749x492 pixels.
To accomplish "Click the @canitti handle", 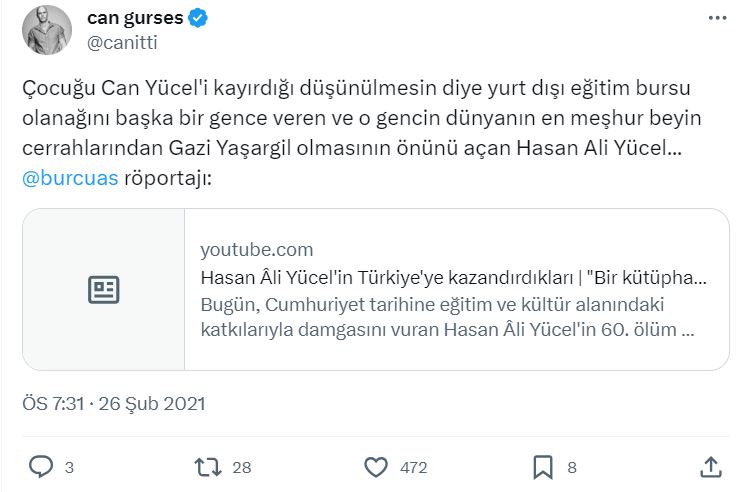I will pos(122,42).
